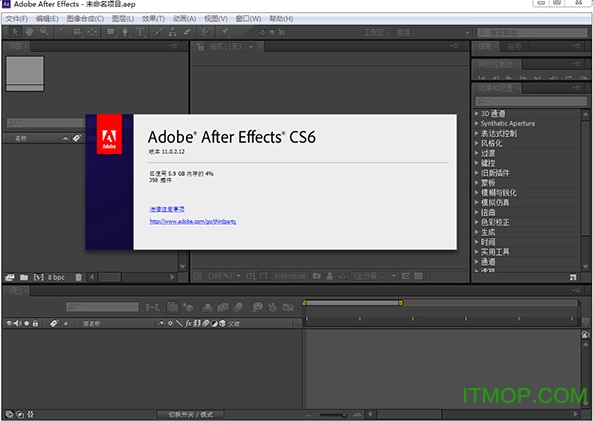Select the Roto Brush tool

[206, 32]
